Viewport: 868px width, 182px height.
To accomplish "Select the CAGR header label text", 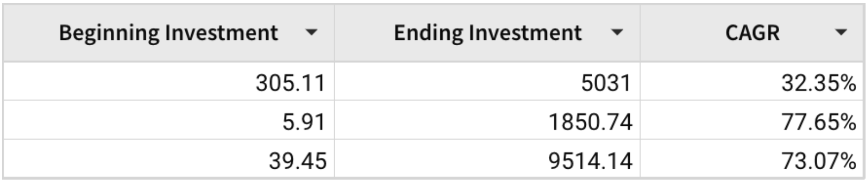I will click(752, 33).
